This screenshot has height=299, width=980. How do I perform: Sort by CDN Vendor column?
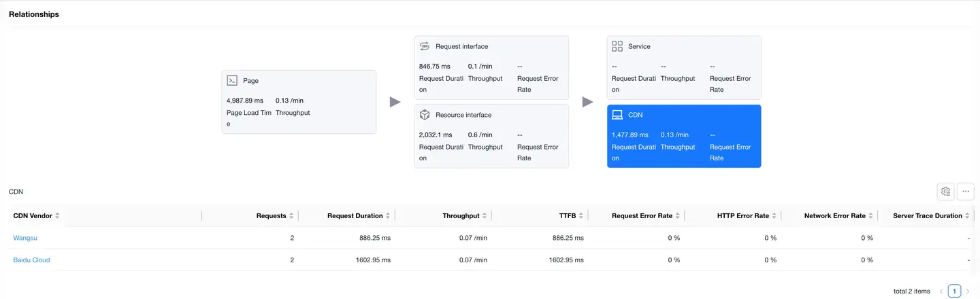tap(57, 216)
